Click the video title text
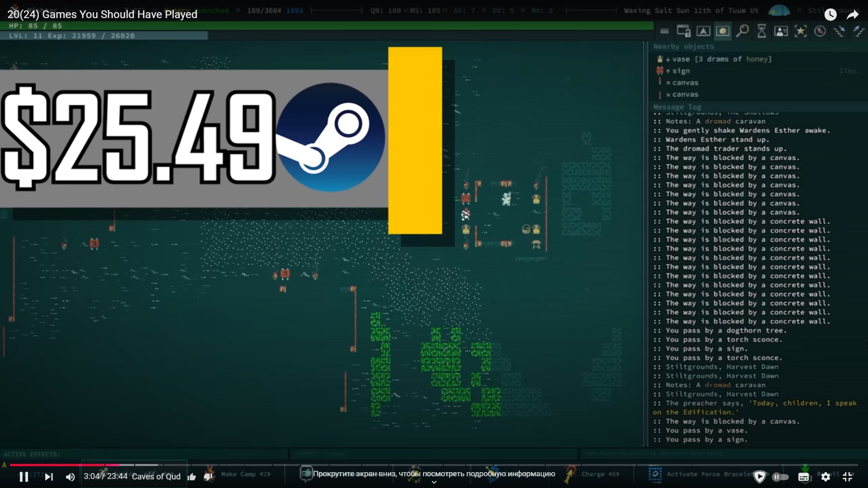 (x=103, y=14)
